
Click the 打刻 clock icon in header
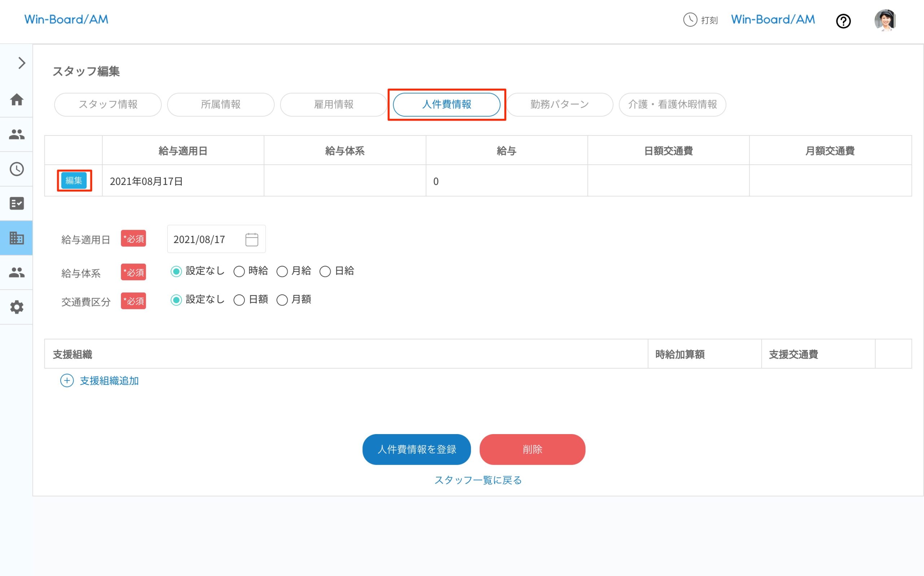[x=690, y=20]
